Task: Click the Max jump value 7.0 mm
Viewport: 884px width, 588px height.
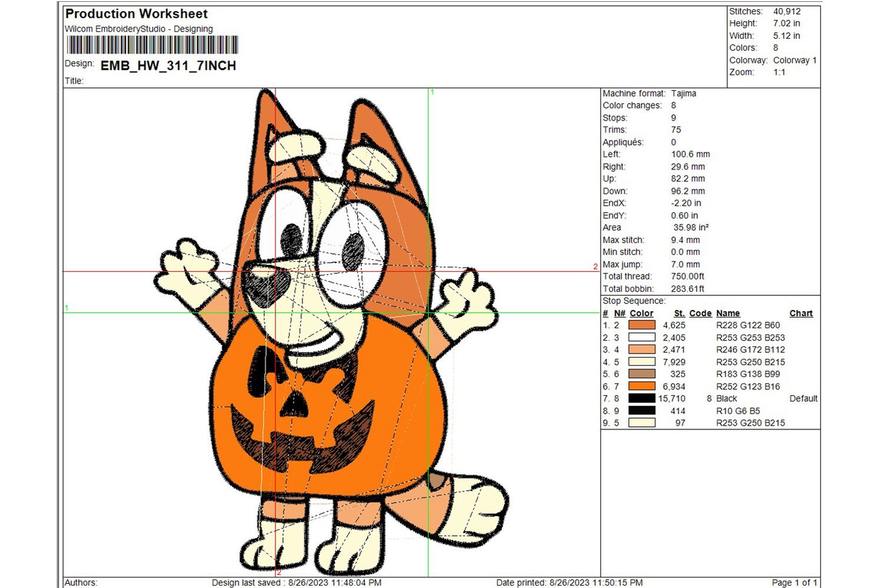Action: 685,265
